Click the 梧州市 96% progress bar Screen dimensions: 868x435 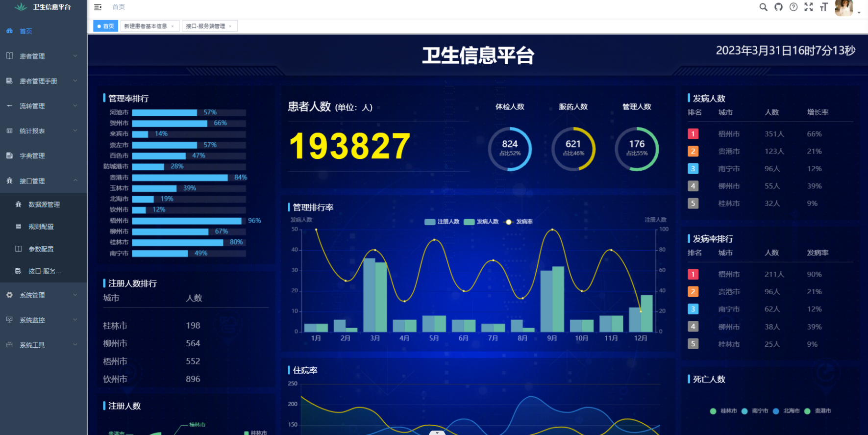(189, 221)
